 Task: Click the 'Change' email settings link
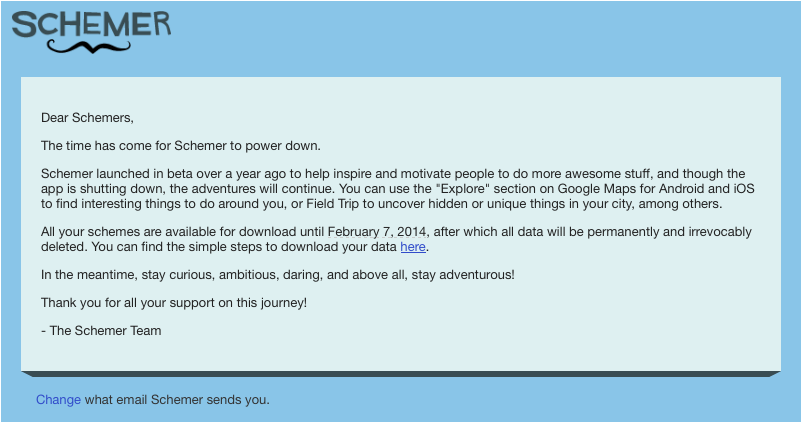(58, 400)
